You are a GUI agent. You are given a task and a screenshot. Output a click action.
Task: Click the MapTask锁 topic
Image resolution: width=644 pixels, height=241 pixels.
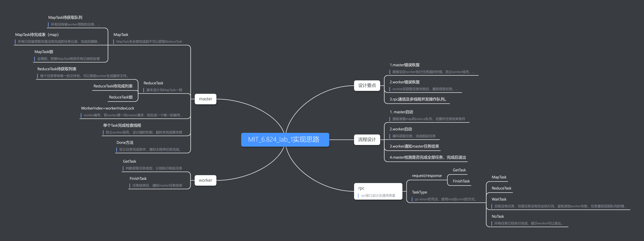pos(44,52)
